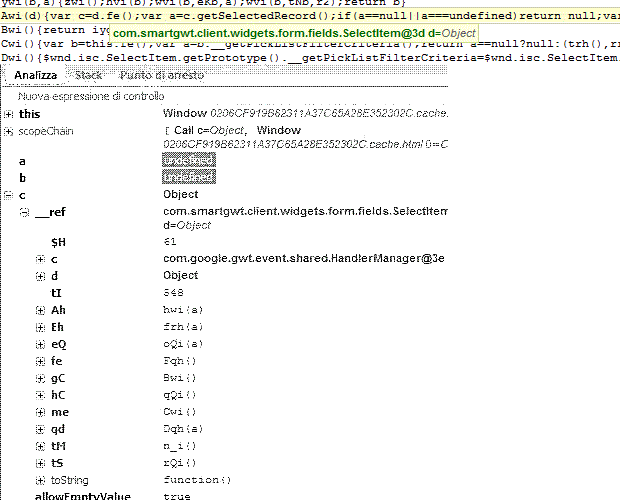The width and height of the screenshot is (620, 500).
Task: Expand the 'this' variable node
Action: pyautogui.click(x=9, y=115)
